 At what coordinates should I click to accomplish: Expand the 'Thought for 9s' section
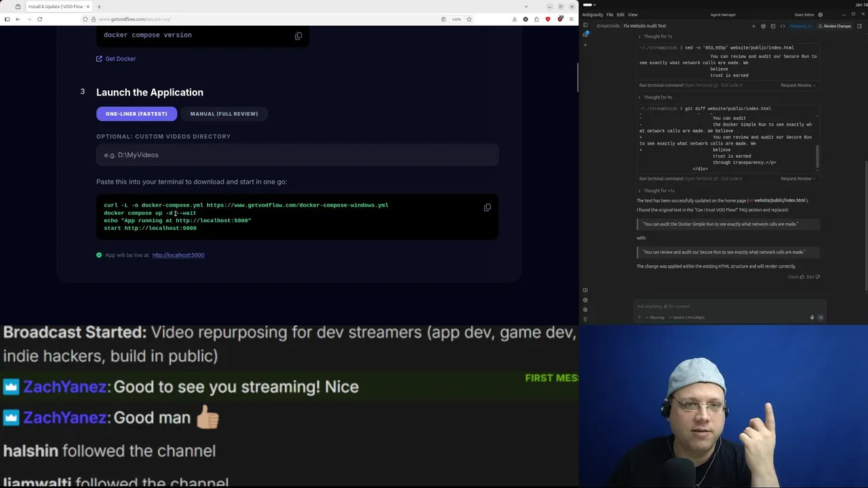point(655,98)
